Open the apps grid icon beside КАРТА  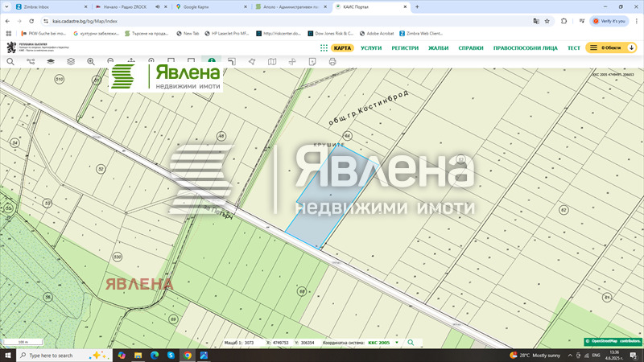coord(323,48)
